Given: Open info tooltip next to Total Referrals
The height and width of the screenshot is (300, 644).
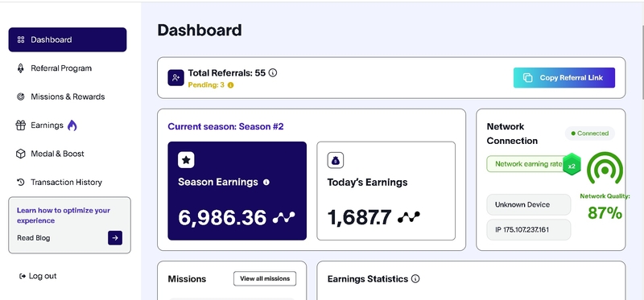Looking at the screenshot, I should click(x=273, y=73).
